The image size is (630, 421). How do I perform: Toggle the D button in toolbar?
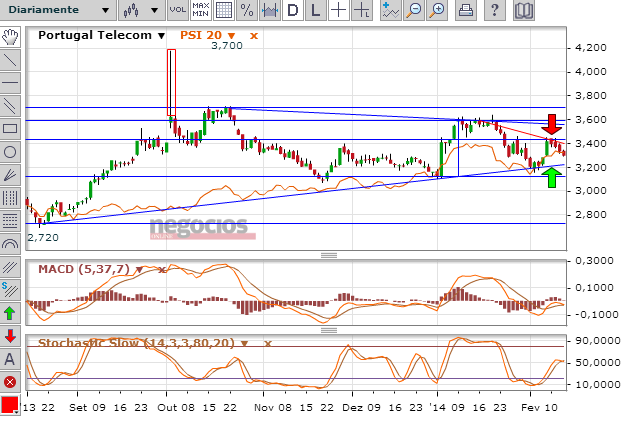(293, 10)
